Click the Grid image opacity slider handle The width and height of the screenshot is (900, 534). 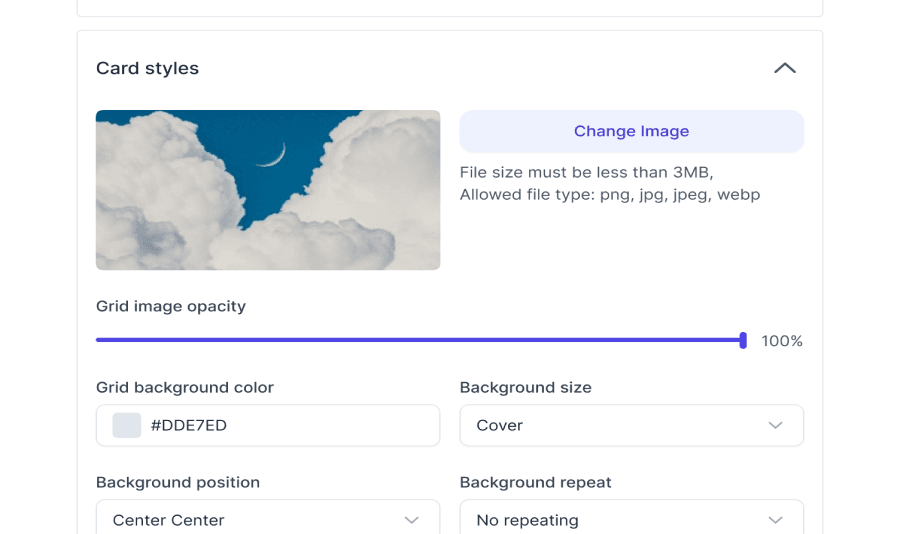click(x=743, y=340)
